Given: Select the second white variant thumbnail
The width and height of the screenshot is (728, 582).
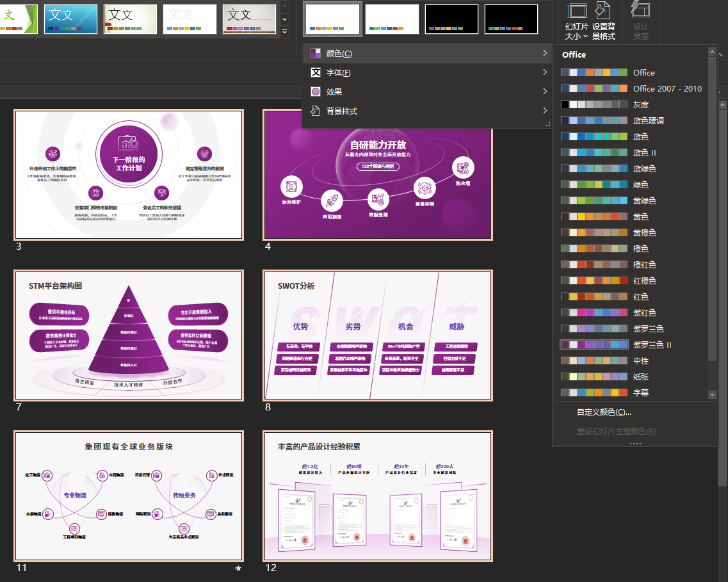Looking at the screenshot, I should point(392,19).
